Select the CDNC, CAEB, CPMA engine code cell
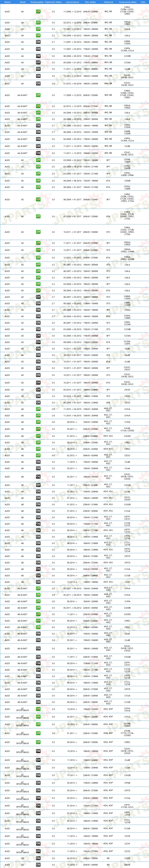 (x=127, y=174)
